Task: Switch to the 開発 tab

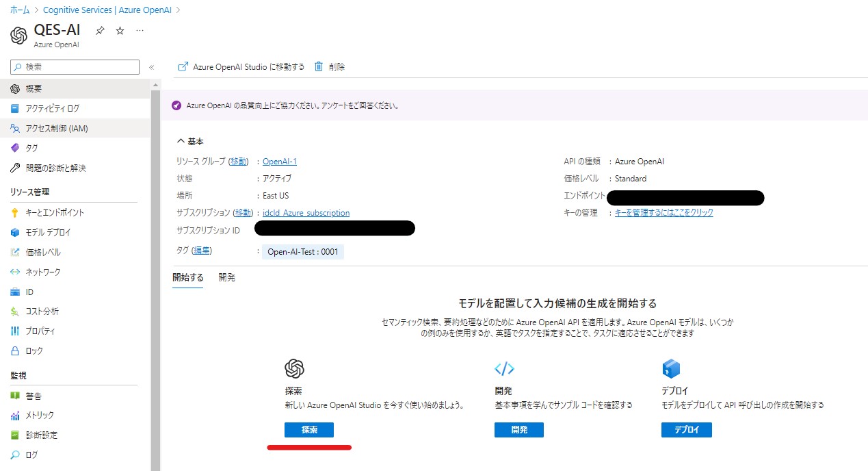Action: click(226, 277)
